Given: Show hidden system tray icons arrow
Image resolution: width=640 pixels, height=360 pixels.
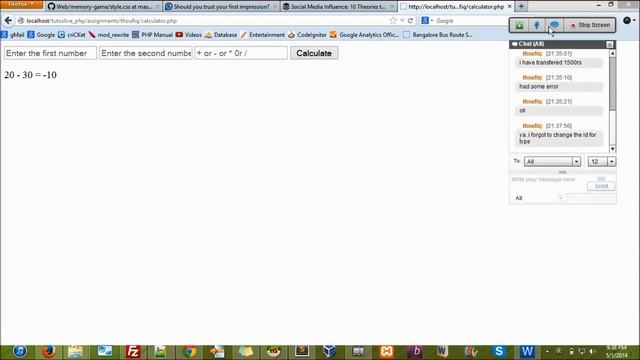Looking at the screenshot, I should point(547,351).
